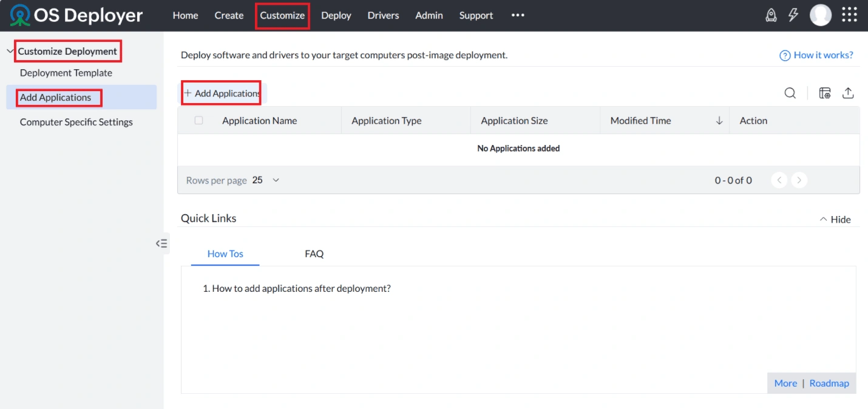The image size is (868, 409).
Task: Open the Admin menu
Action: 429,15
